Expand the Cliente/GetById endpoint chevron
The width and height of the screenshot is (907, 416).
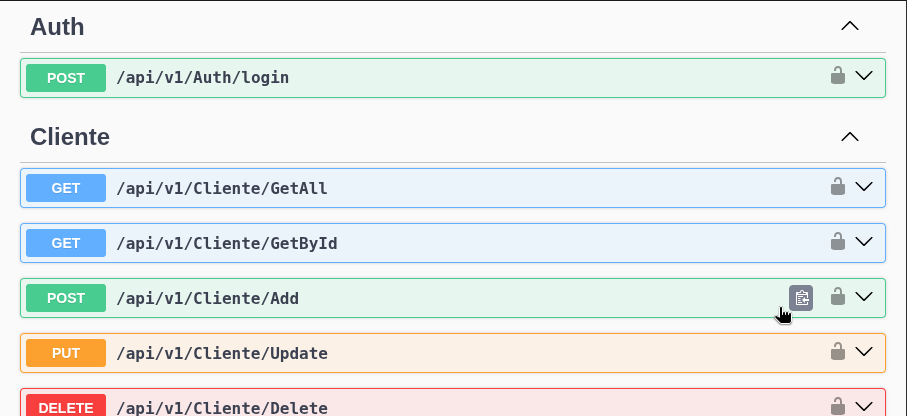864,241
